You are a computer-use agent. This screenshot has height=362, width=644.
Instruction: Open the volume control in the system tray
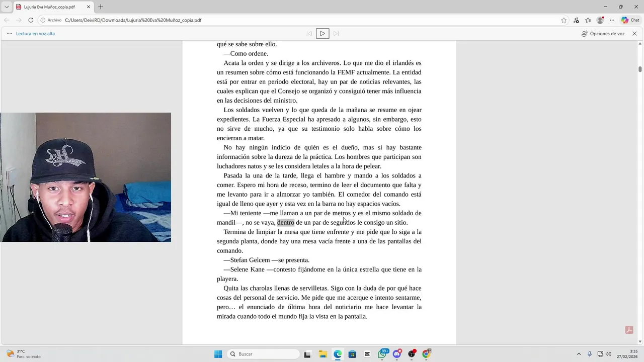tap(608, 354)
